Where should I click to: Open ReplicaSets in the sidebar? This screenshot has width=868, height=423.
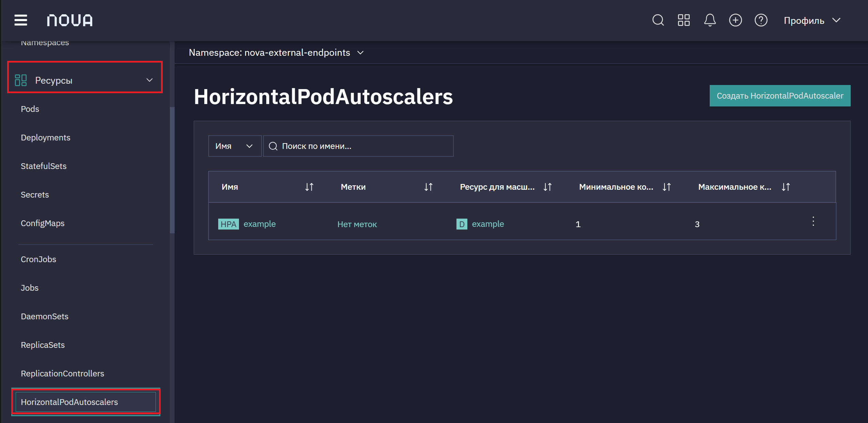(43, 345)
